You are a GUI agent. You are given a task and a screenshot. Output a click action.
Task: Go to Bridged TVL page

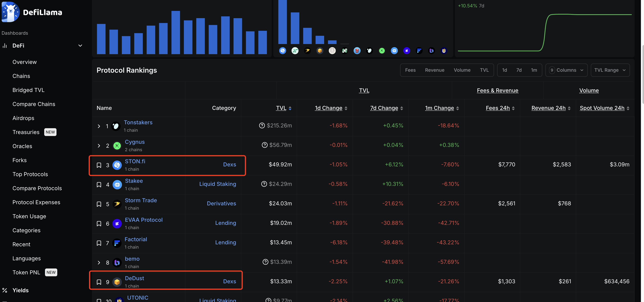tap(28, 90)
